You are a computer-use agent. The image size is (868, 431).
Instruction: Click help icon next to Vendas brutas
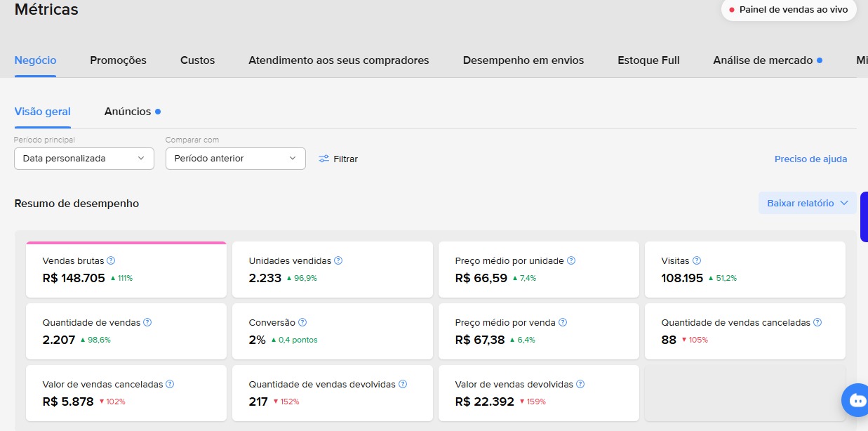(111, 261)
